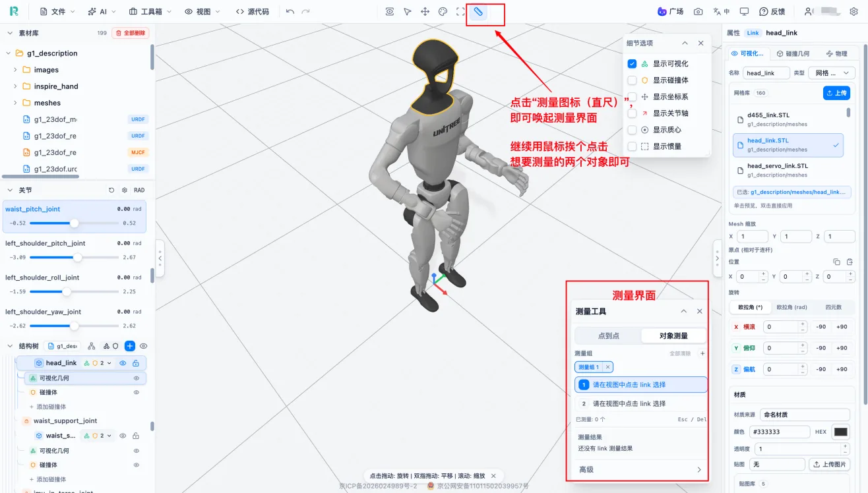868x493 pixels.
Task: Open the 视图 menu dropdown
Action: [202, 12]
